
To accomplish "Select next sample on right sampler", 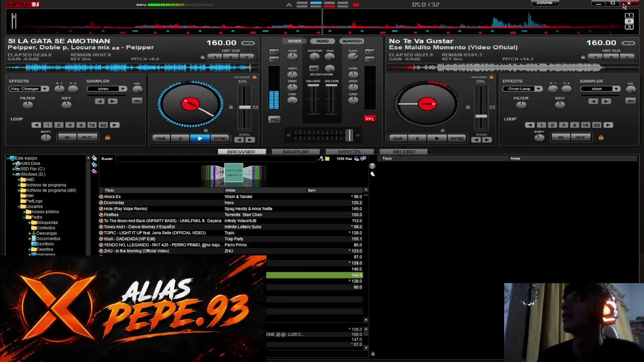I will tap(606, 101).
